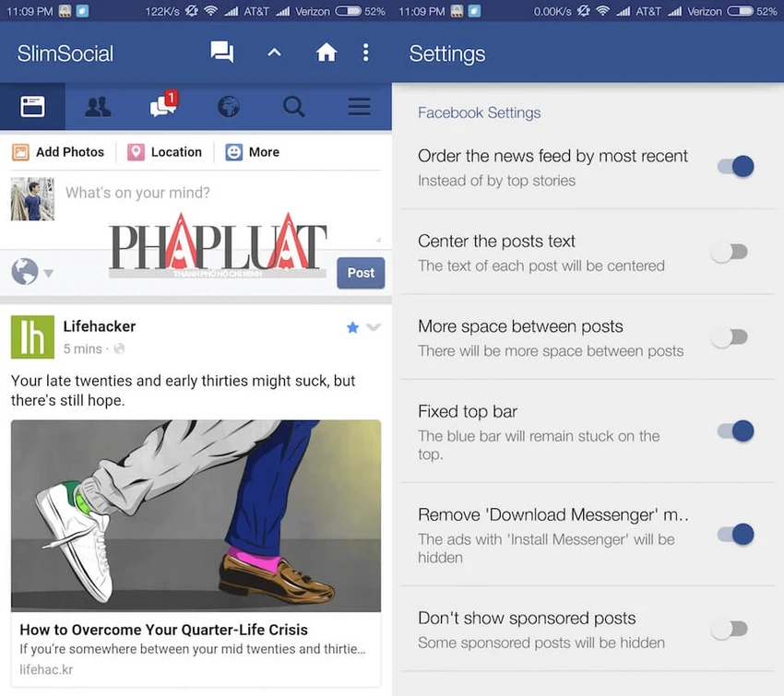784x696 pixels.
Task: Turn on Don't show sponsored posts
Action: (730, 629)
